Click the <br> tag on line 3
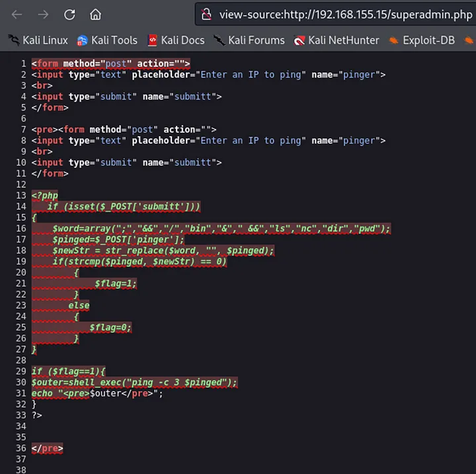Viewport: 476px width, 474px height. point(42,86)
